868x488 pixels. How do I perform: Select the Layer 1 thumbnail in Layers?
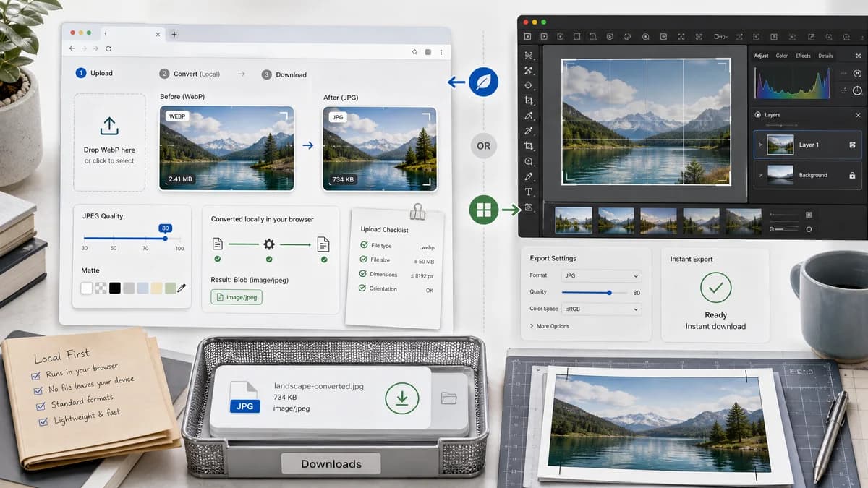pos(780,145)
